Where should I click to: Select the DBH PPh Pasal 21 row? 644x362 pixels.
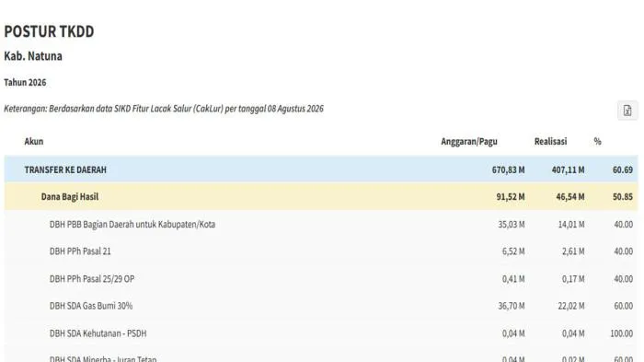(x=321, y=251)
